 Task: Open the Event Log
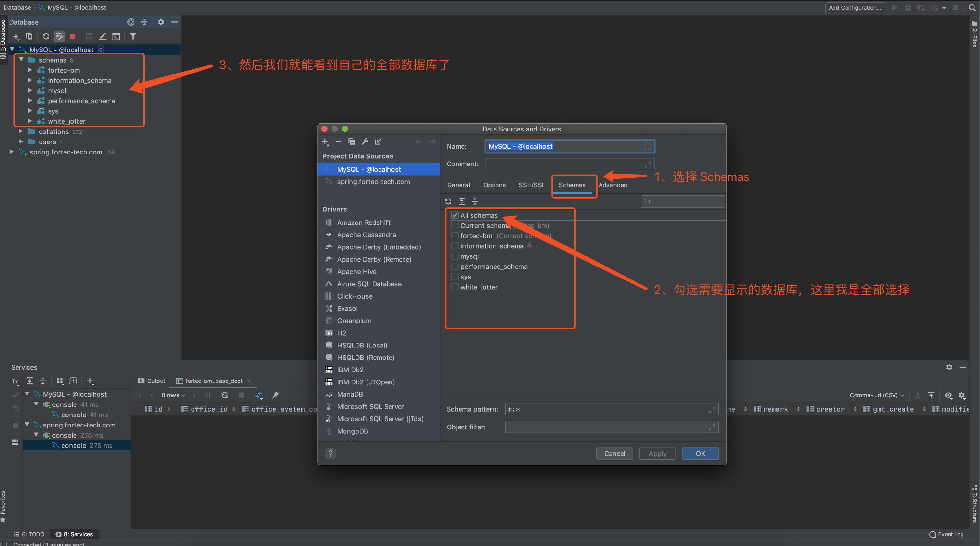947,534
